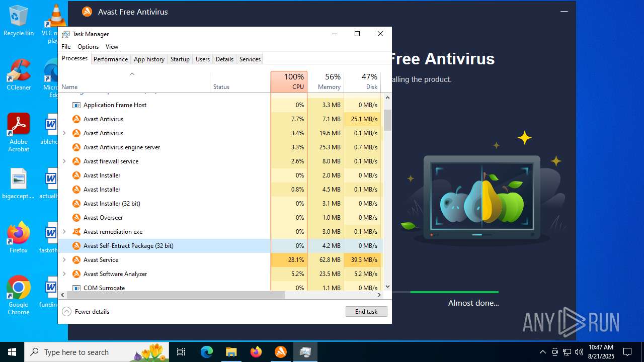The width and height of the screenshot is (644, 362).
Task: Click the Type here to search box
Action: click(x=97, y=352)
